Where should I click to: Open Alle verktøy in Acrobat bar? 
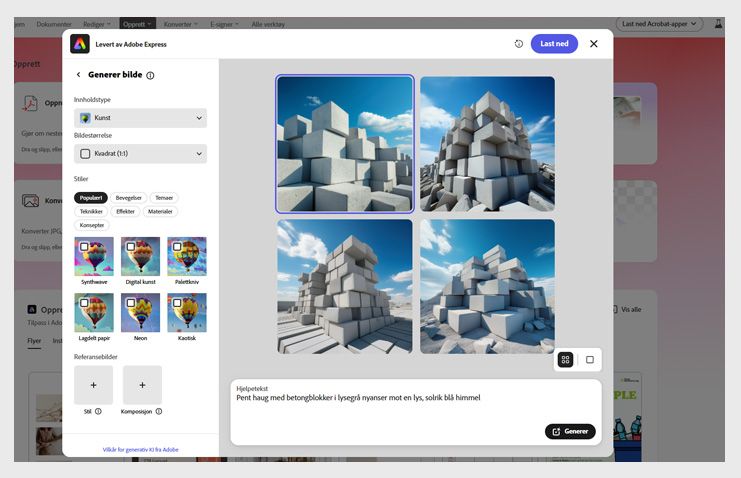(x=268, y=24)
